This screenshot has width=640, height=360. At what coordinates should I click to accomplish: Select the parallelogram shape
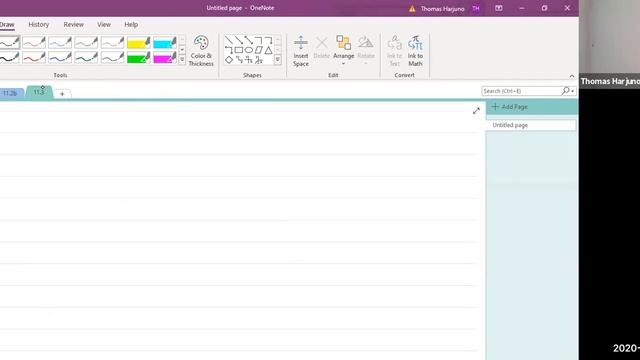point(258,50)
